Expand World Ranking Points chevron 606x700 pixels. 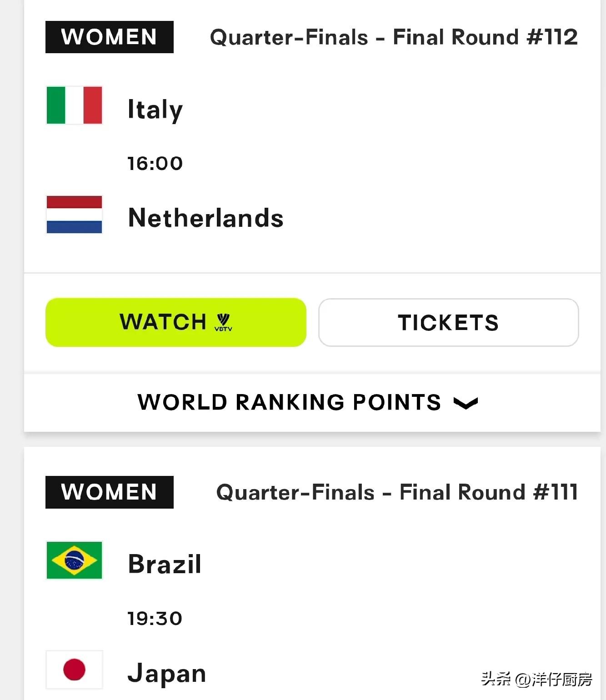(466, 403)
